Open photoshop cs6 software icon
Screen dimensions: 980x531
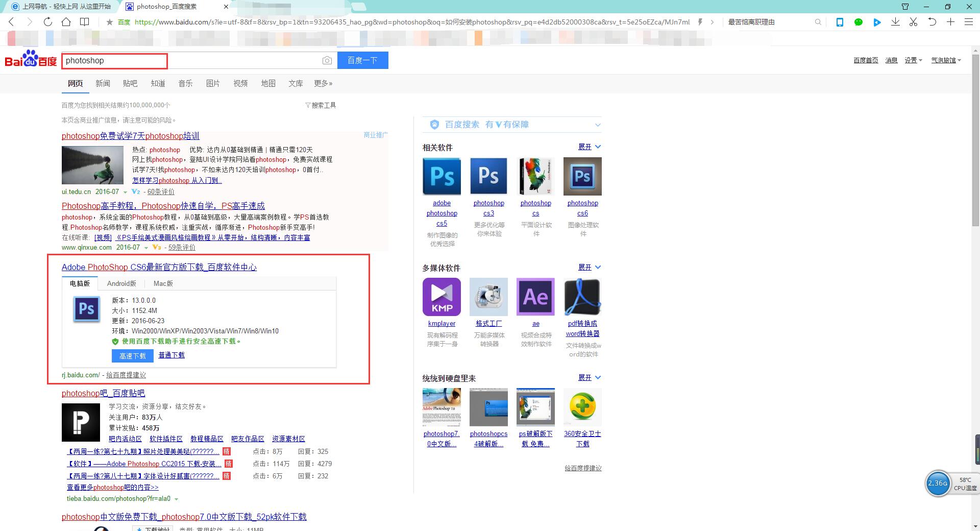click(x=582, y=177)
